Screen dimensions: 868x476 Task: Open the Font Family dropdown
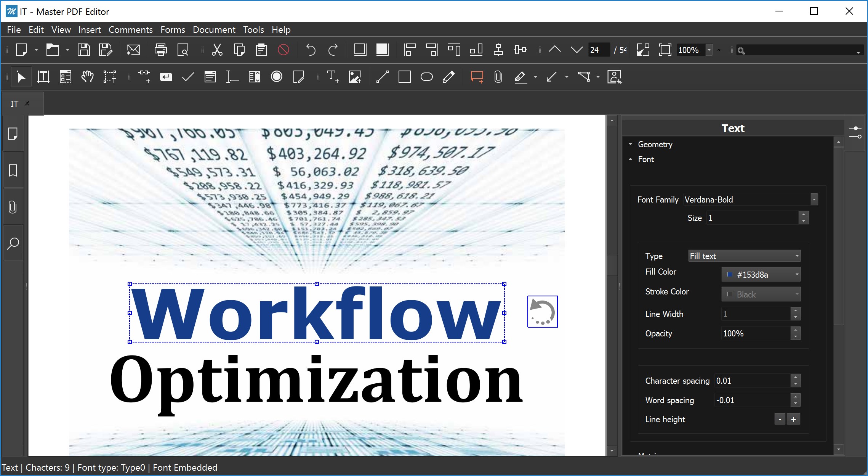pyautogui.click(x=814, y=199)
